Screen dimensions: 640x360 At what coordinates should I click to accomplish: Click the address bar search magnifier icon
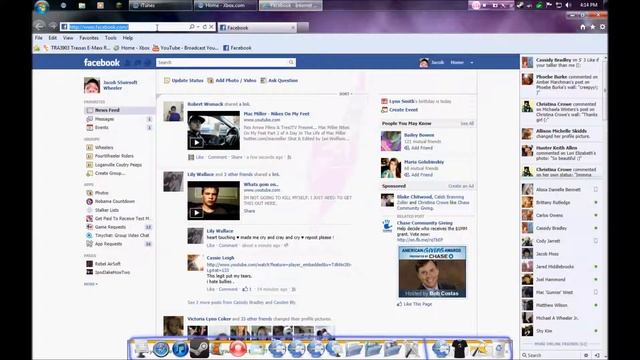tap(192, 27)
